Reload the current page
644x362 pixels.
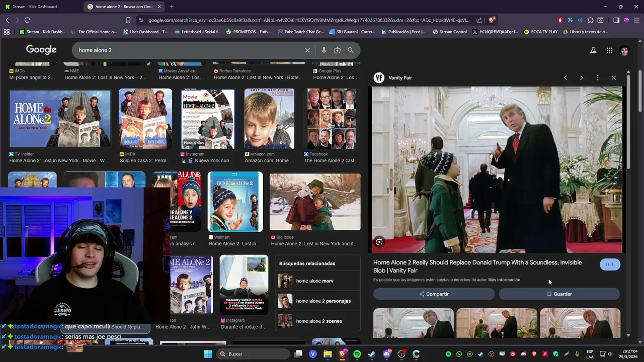click(27, 20)
